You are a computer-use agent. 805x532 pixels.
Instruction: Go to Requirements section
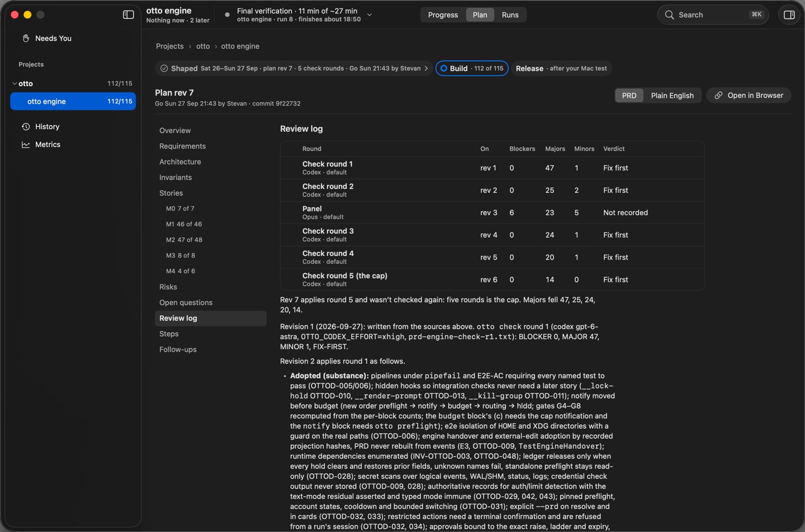point(210,146)
